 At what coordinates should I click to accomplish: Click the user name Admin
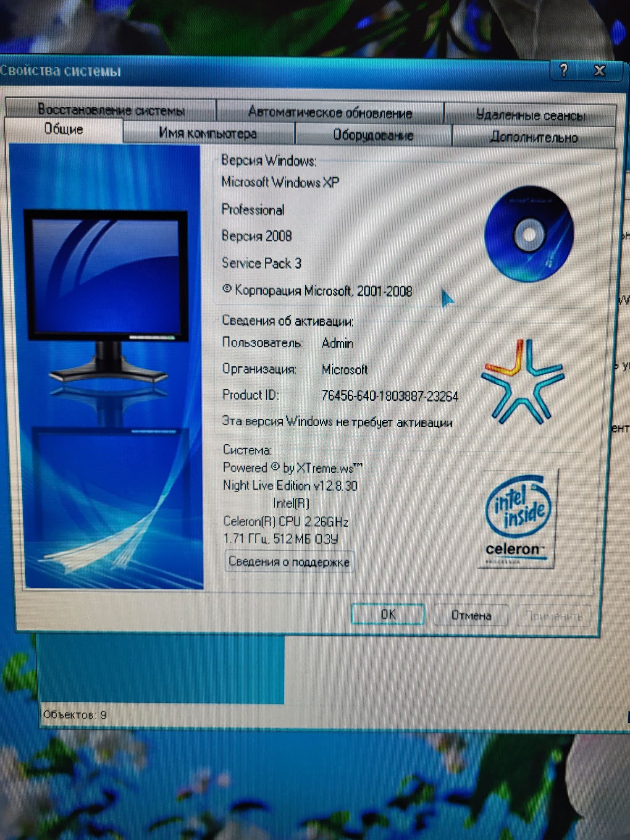pos(337,344)
